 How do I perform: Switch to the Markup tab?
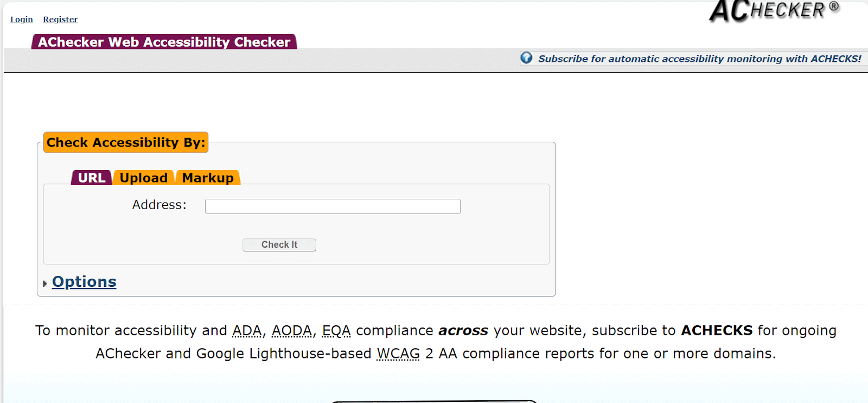click(x=208, y=178)
